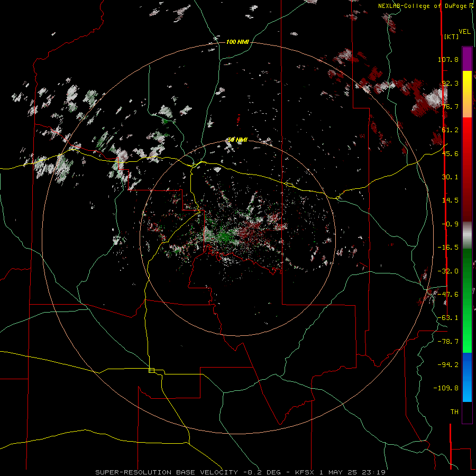
Task: Click the [KT] units label
Action: pos(452,36)
